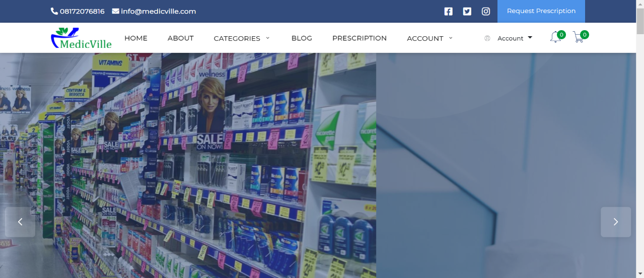Go to previous slide arrow

[20, 222]
